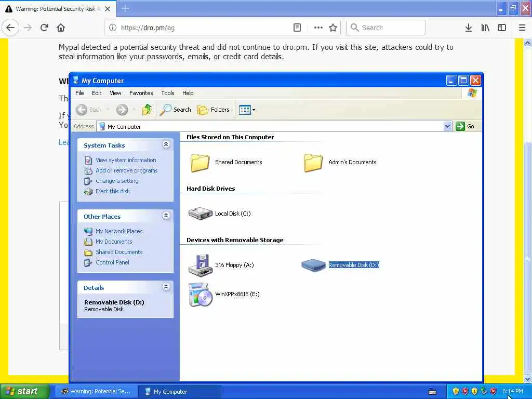The width and height of the screenshot is (532, 399).
Task: Open the File menu
Action: point(79,93)
